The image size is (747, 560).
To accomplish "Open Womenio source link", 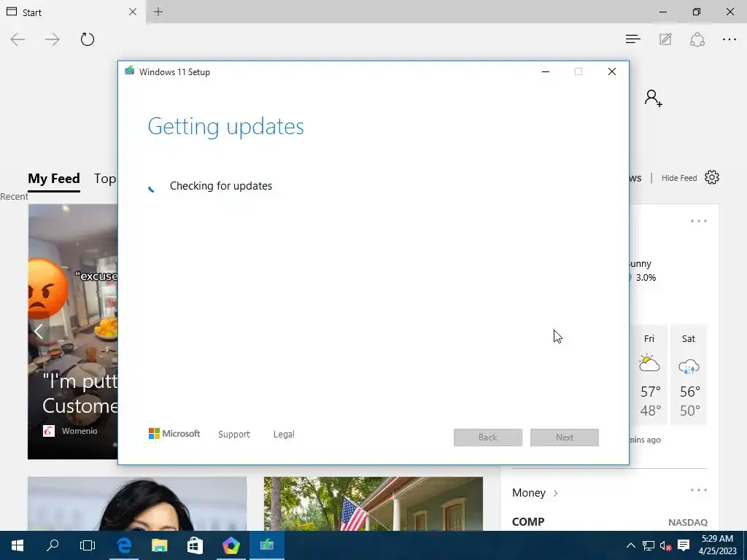I will 79,431.
